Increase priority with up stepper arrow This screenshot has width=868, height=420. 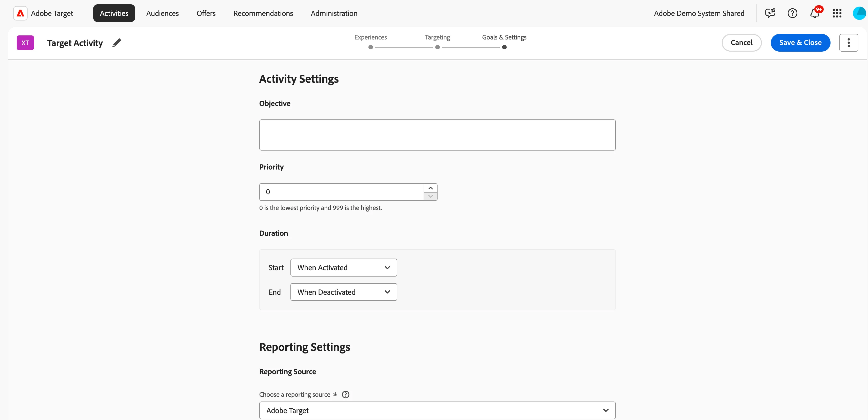coord(430,188)
